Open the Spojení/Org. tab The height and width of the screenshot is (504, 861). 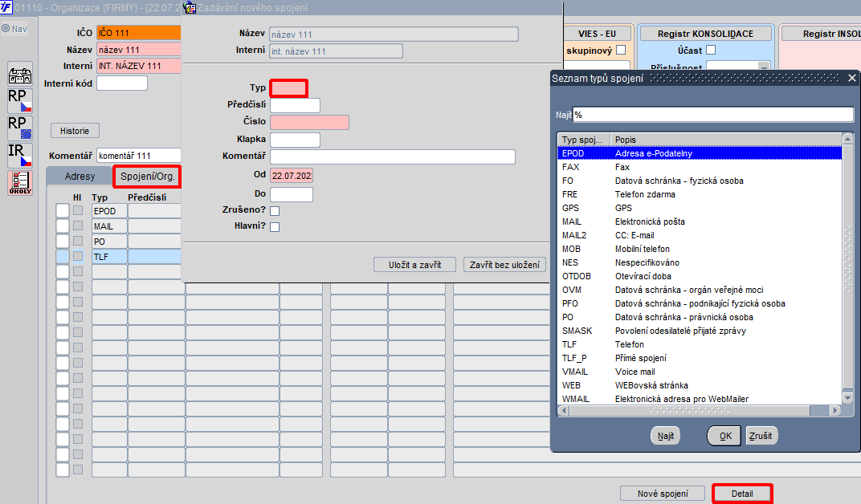tap(147, 176)
